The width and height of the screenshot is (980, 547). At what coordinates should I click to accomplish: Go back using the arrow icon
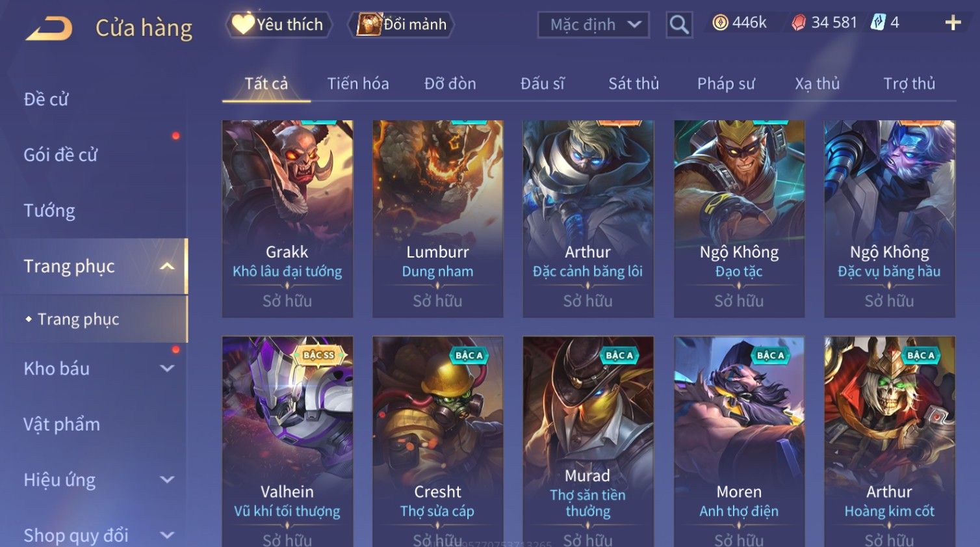click(x=49, y=28)
